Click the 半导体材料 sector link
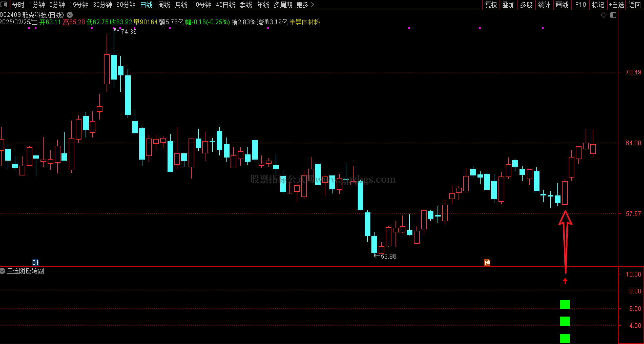The width and height of the screenshot is (644, 344). pos(304,22)
